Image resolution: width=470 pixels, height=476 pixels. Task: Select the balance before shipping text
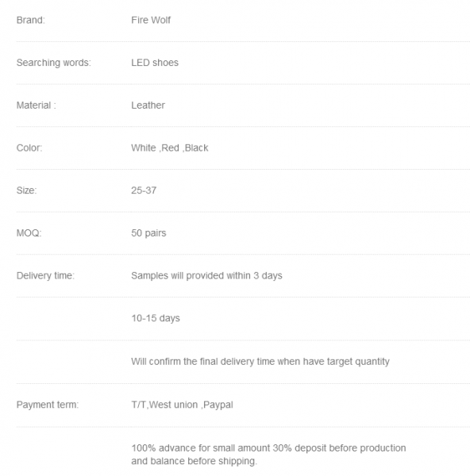coord(195,461)
